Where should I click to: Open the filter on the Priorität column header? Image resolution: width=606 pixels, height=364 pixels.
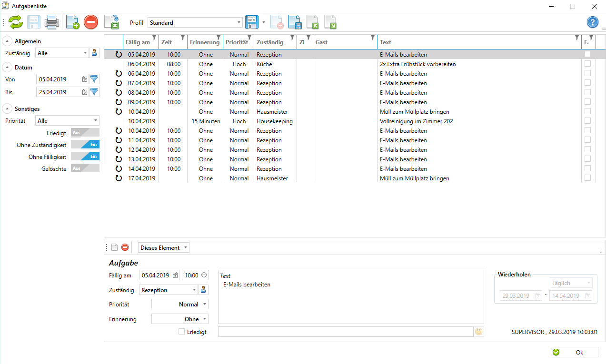coord(249,38)
